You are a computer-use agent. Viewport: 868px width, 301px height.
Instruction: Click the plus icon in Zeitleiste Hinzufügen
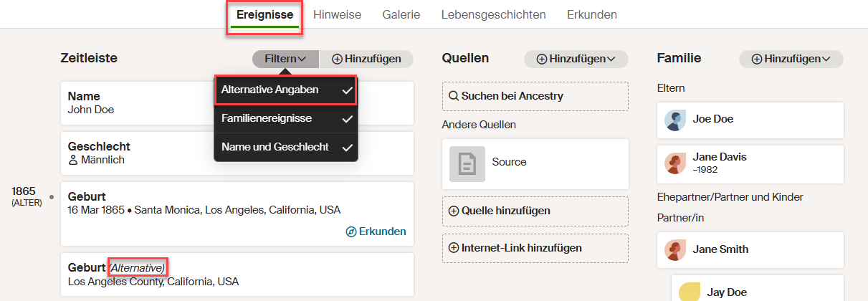[x=337, y=59]
